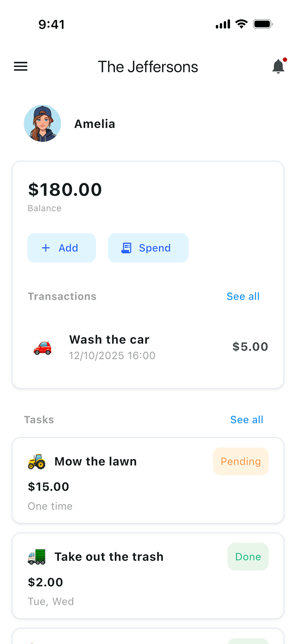296x644 pixels.
Task: Open the hamburger menu
Action: pos(21,67)
